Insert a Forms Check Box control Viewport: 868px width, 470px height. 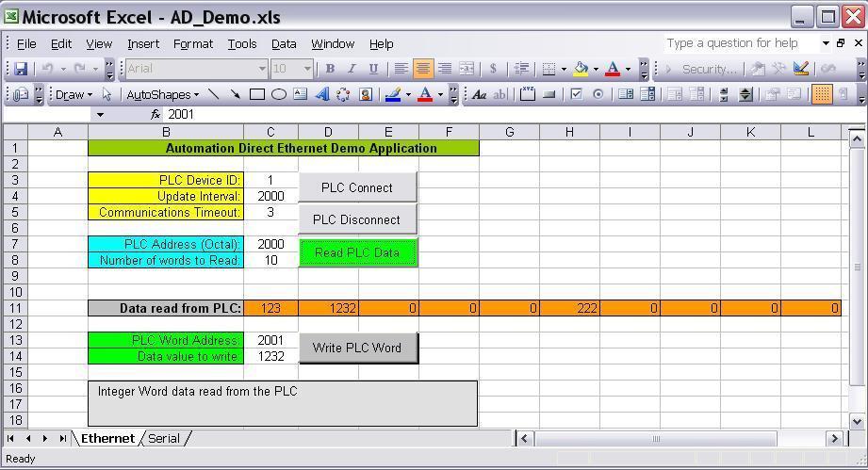pyautogui.click(x=576, y=94)
